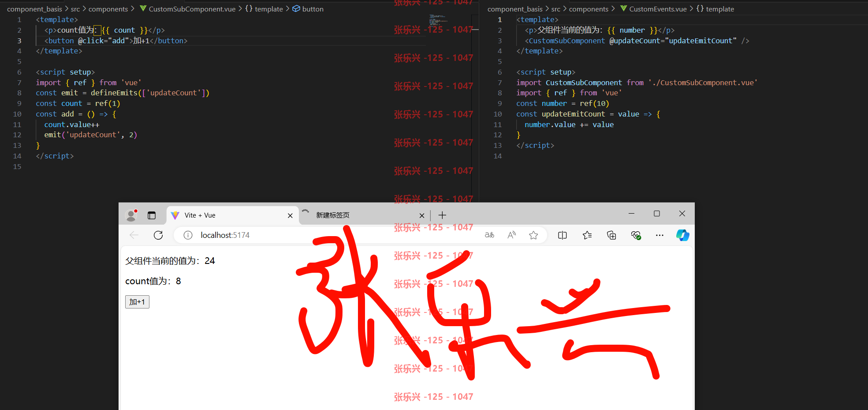Close the 新建标签页 tab
This screenshot has height=410, width=868.
click(x=422, y=216)
